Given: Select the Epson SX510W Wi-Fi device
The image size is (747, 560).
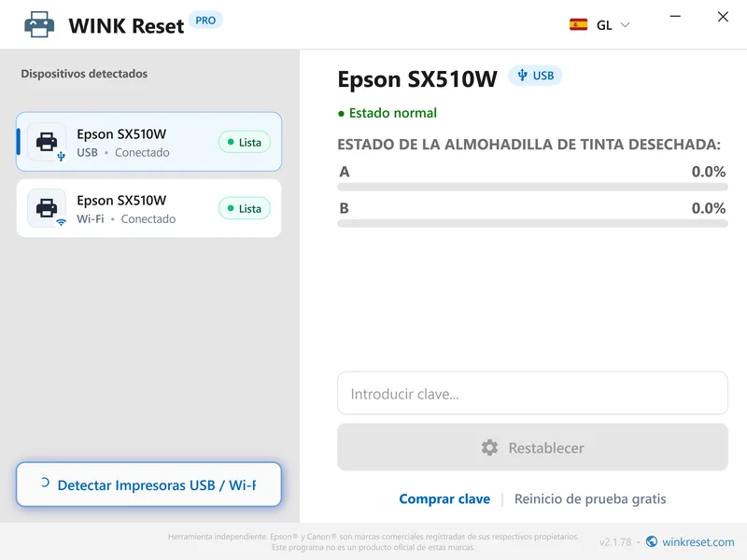Looking at the screenshot, I should pyautogui.click(x=148, y=208).
